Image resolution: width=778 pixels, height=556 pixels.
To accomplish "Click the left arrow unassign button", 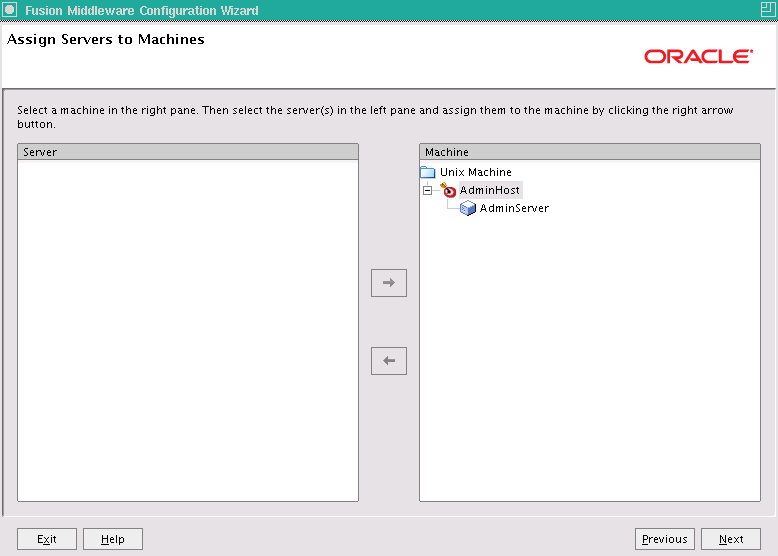I will click(389, 361).
